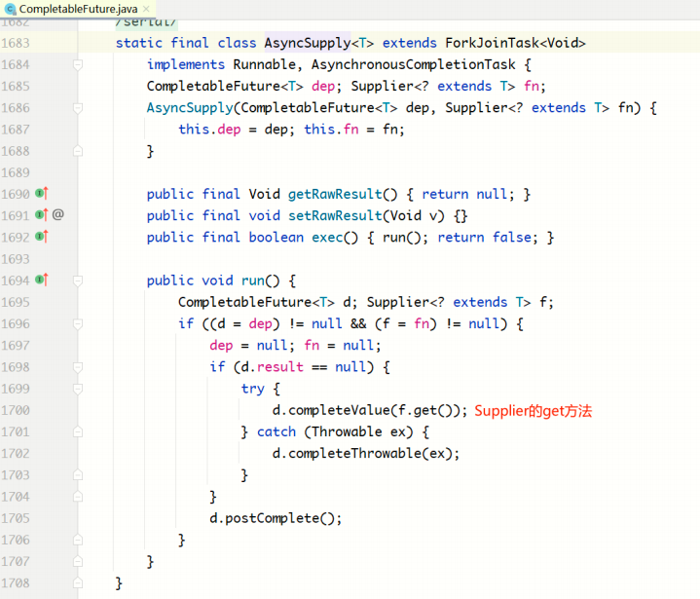The width and height of the screenshot is (700, 599).
Task: Click the fold end marker at line 1703
Action: click(78, 475)
